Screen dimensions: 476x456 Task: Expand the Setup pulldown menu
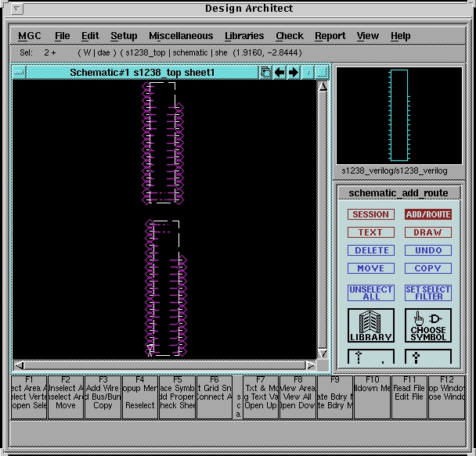point(124,36)
